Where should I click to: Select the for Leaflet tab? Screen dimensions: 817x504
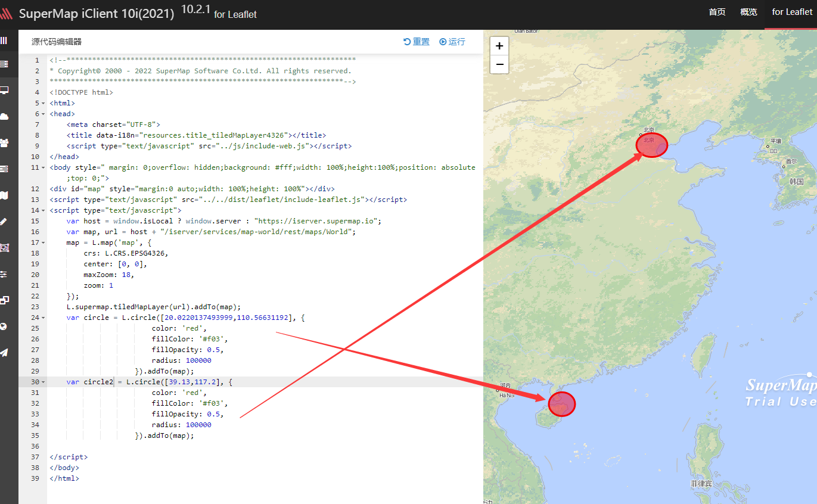tap(792, 12)
